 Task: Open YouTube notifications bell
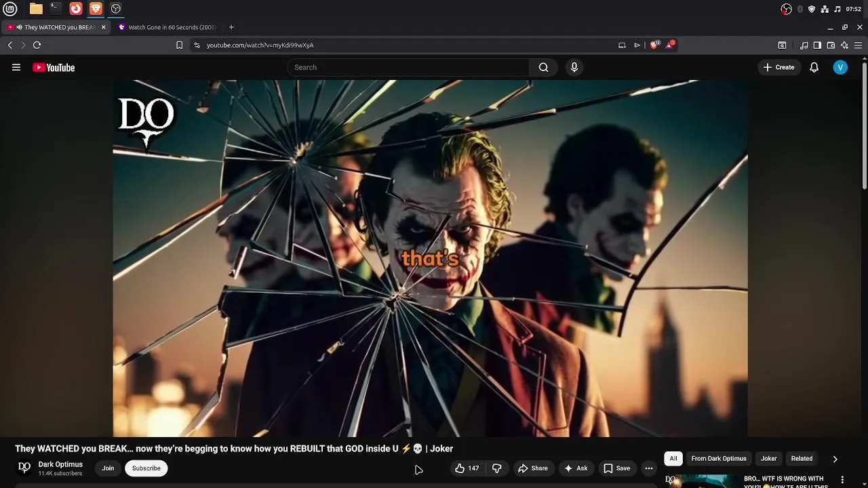coord(814,67)
